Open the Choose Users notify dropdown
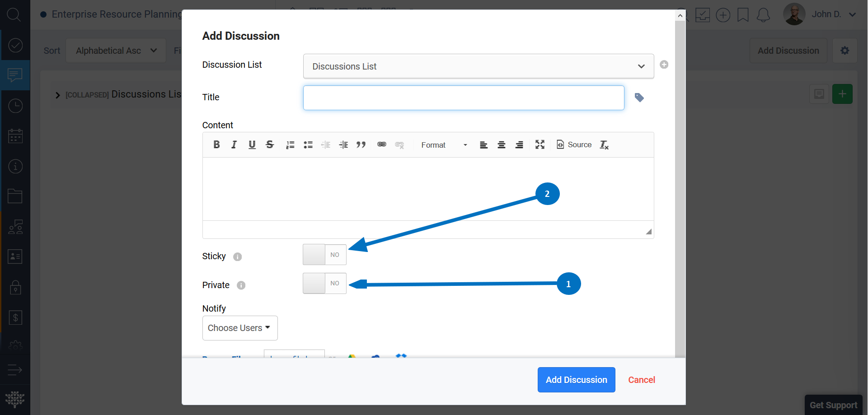The height and width of the screenshot is (415, 868). pyautogui.click(x=239, y=328)
